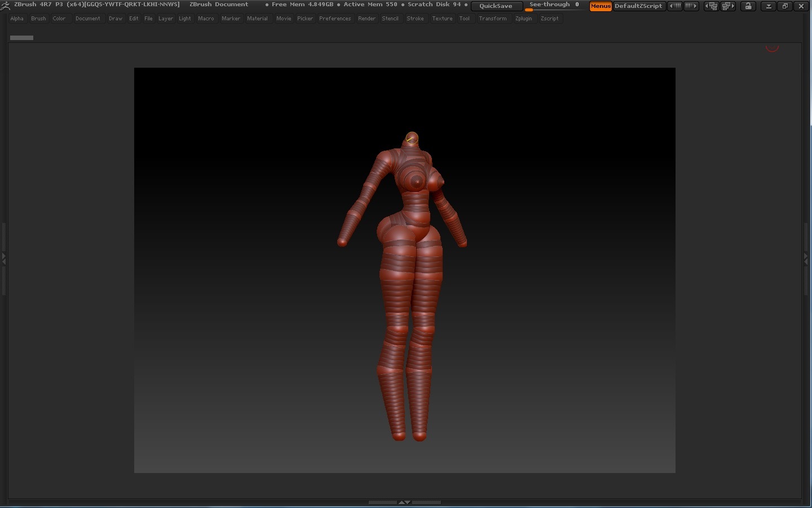Open the Marker menu
Image resolution: width=812 pixels, height=508 pixels.
(x=231, y=19)
